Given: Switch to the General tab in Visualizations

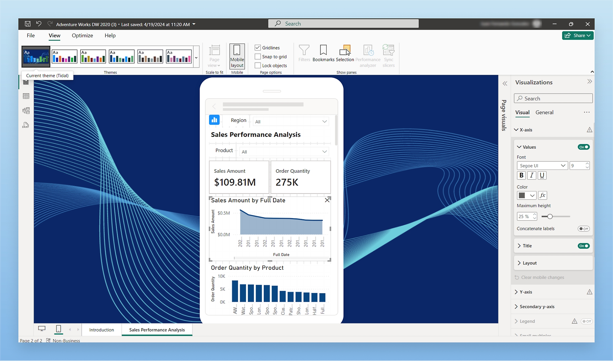Looking at the screenshot, I should 545,112.
